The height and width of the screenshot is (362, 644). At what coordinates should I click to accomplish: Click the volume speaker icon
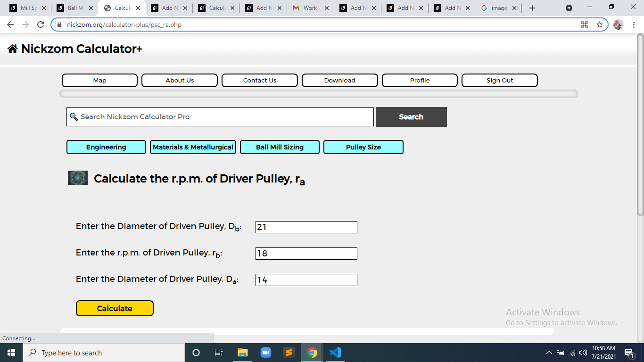583,353
